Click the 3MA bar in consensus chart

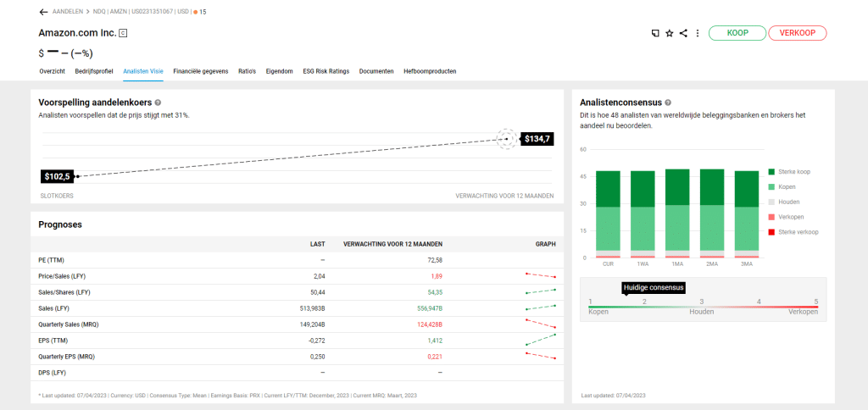747,214
